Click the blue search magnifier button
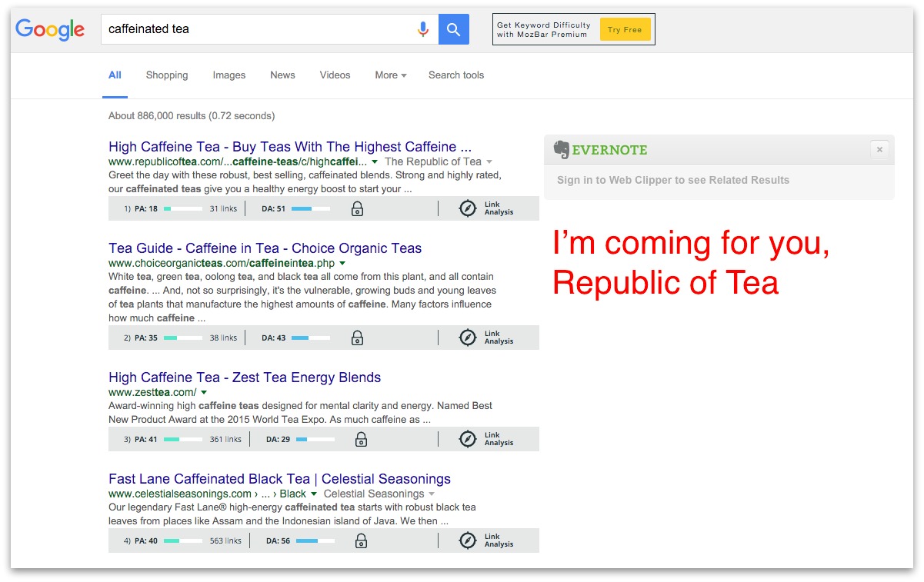The width and height of the screenshot is (924, 582). [x=454, y=29]
